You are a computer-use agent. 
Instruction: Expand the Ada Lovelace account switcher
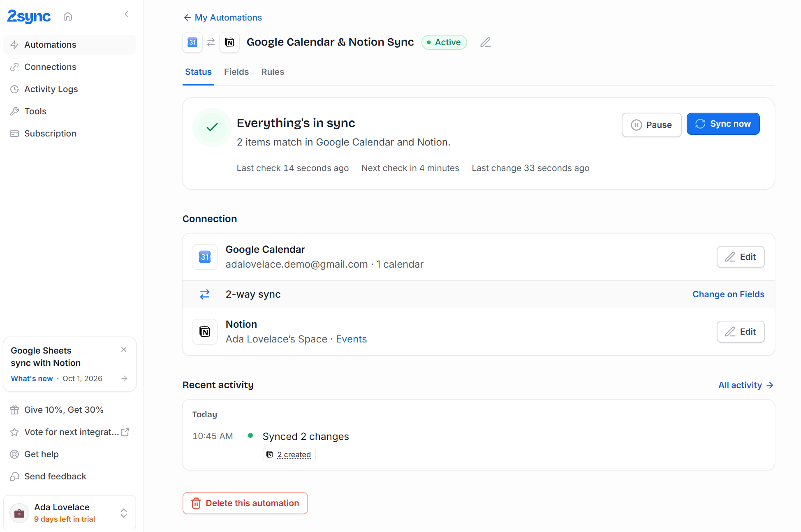click(x=124, y=513)
